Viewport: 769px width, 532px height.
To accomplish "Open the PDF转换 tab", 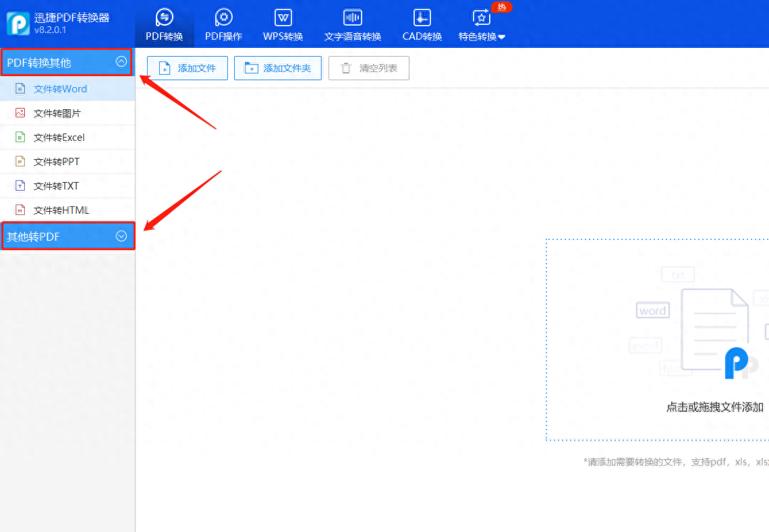I will pos(165,24).
